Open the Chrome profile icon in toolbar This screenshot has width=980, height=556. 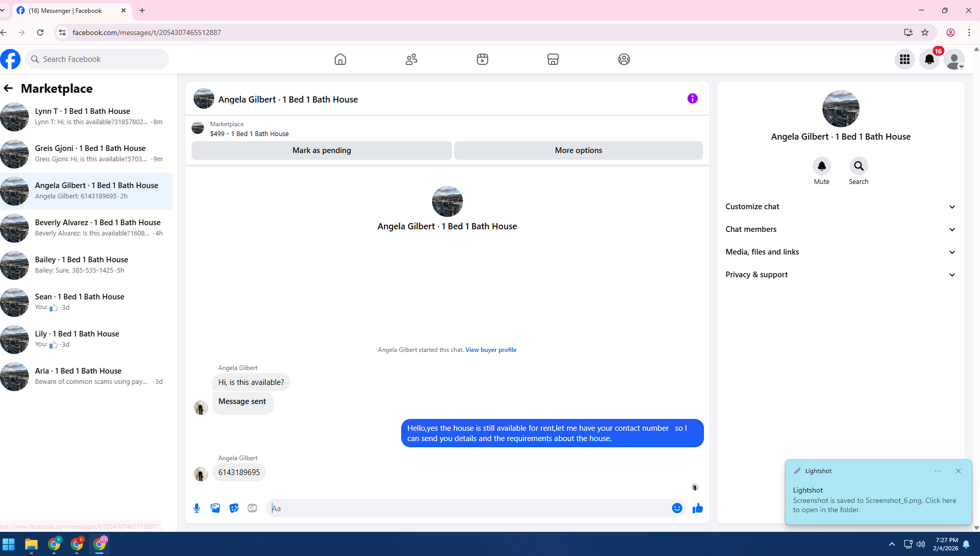(x=951, y=32)
